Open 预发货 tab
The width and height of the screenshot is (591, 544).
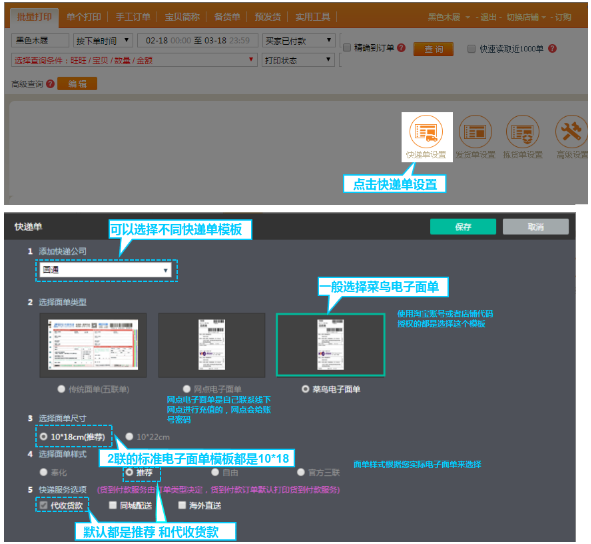click(268, 17)
